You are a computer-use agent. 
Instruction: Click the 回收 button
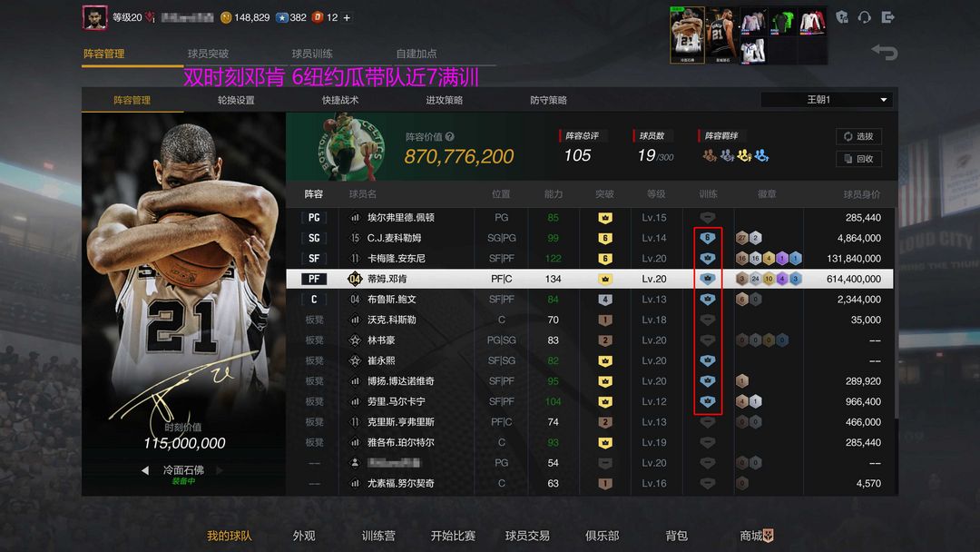(858, 159)
